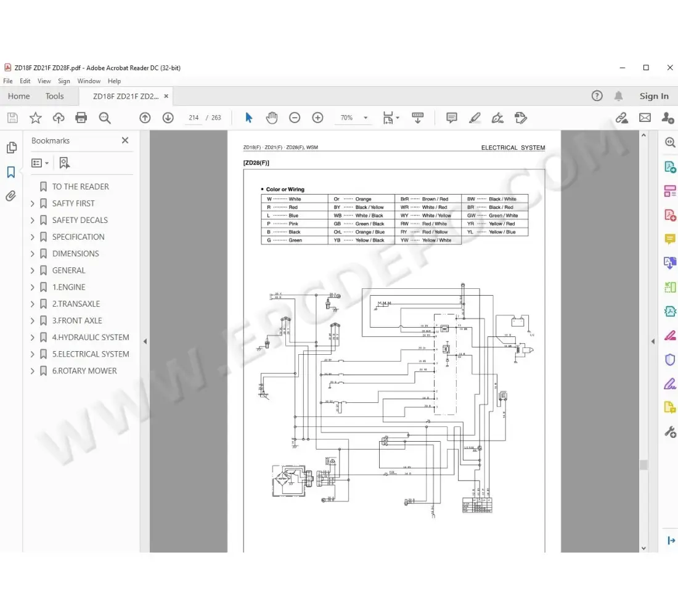The height and width of the screenshot is (616, 678).
Task: Open the View menu
Action: point(44,81)
